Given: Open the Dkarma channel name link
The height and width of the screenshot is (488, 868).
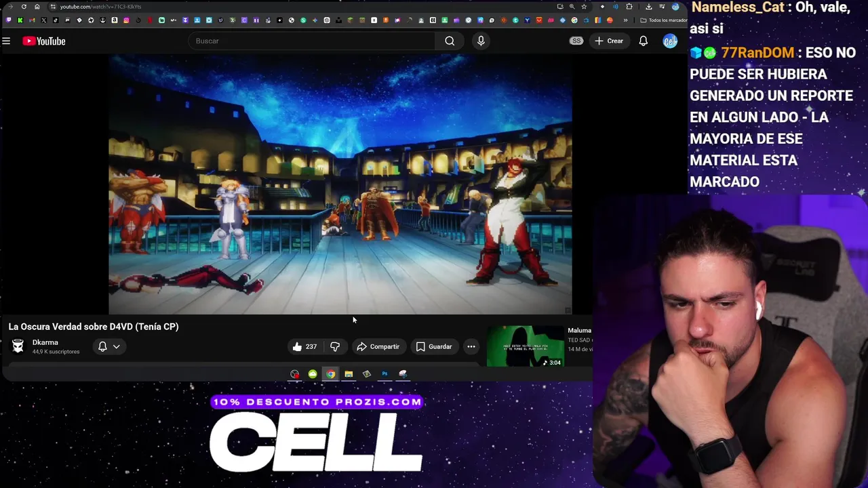Looking at the screenshot, I should click(x=45, y=342).
